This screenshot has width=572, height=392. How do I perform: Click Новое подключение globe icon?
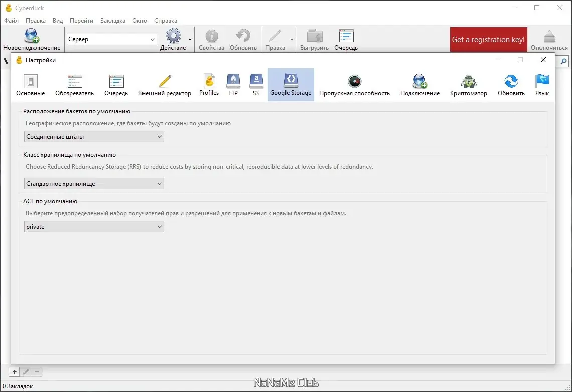click(32, 36)
